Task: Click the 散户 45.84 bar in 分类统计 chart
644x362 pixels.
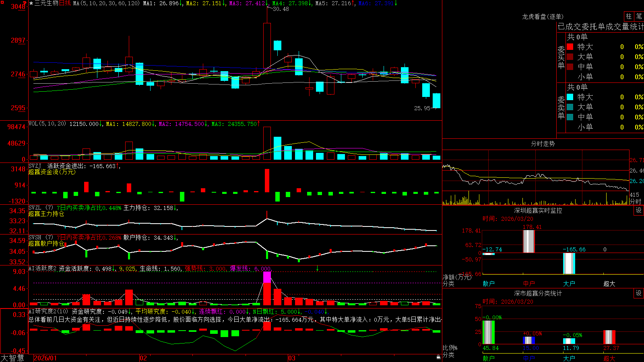Action: point(488,332)
